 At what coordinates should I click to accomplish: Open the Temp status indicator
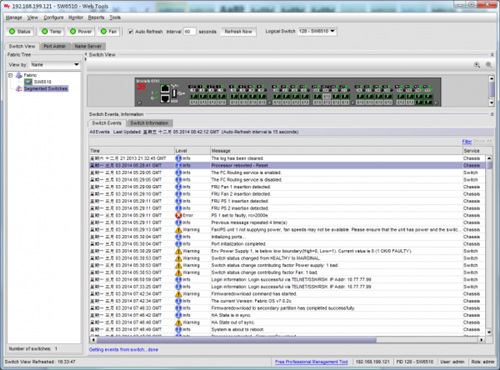[x=52, y=32]
